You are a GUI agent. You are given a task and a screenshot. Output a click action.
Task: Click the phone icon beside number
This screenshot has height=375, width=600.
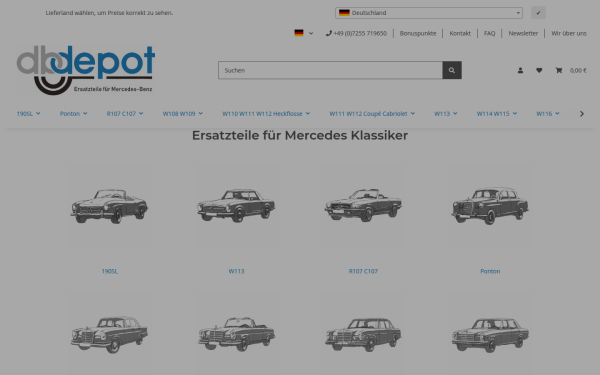point(328,33)
